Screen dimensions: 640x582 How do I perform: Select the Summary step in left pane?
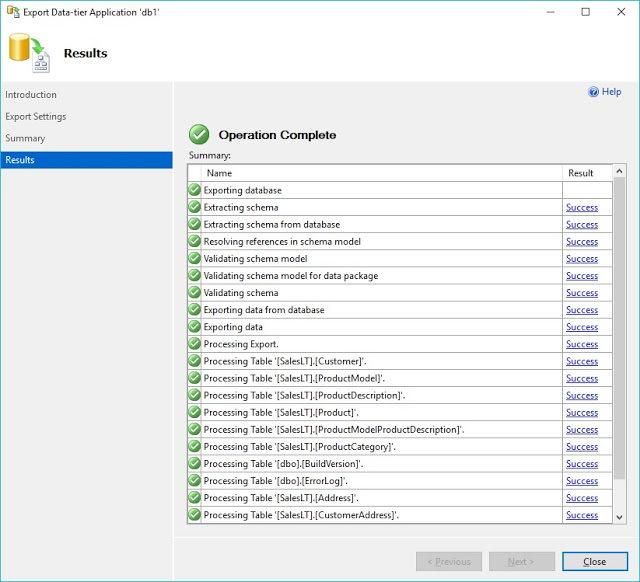(25, 139)
